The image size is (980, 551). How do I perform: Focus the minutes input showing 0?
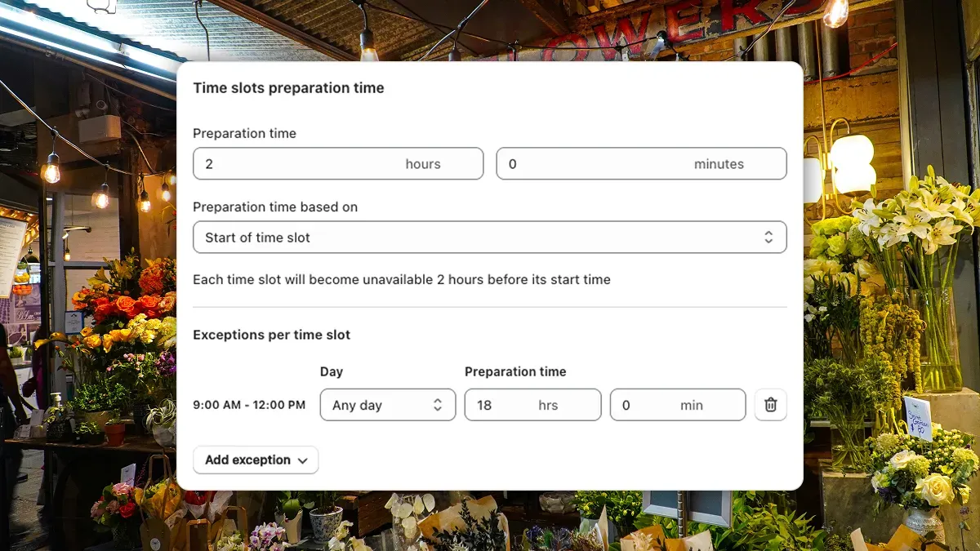(x=641, y=163)
